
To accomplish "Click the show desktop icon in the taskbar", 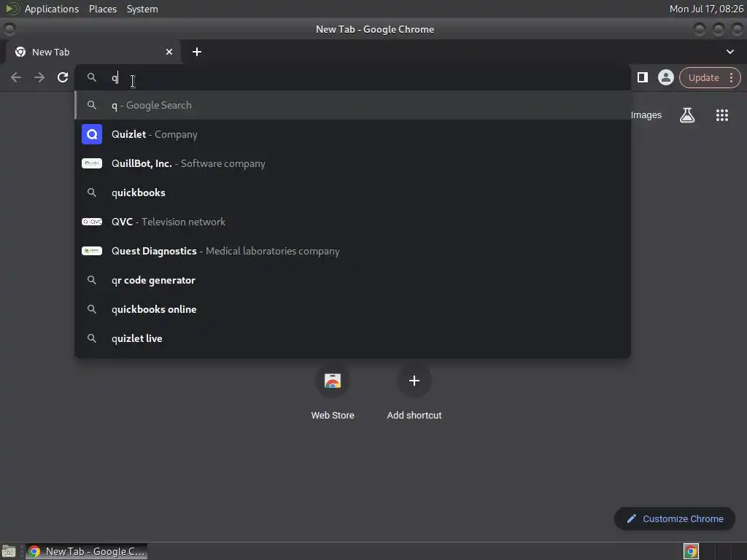I will (9, 551).
